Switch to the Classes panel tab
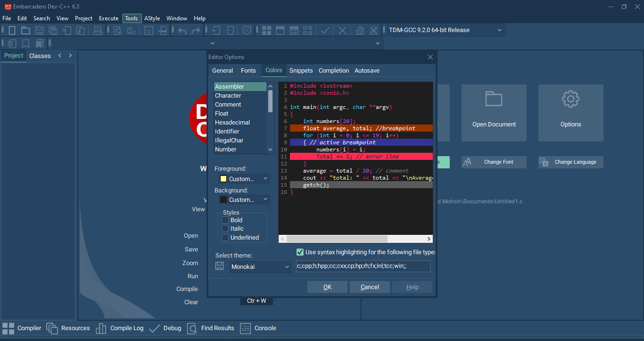Screen dimensions: 644x341 click(40, 56)
